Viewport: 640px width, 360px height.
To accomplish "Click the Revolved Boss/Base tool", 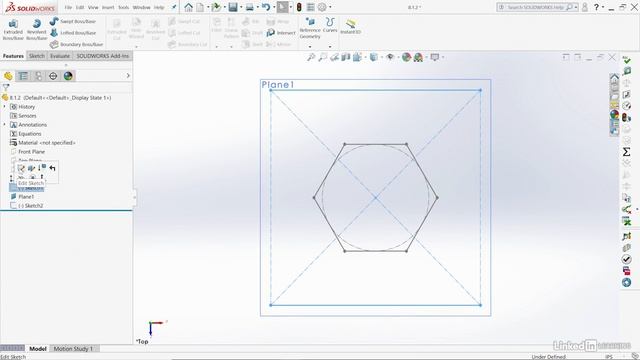I will coord(37,29).
